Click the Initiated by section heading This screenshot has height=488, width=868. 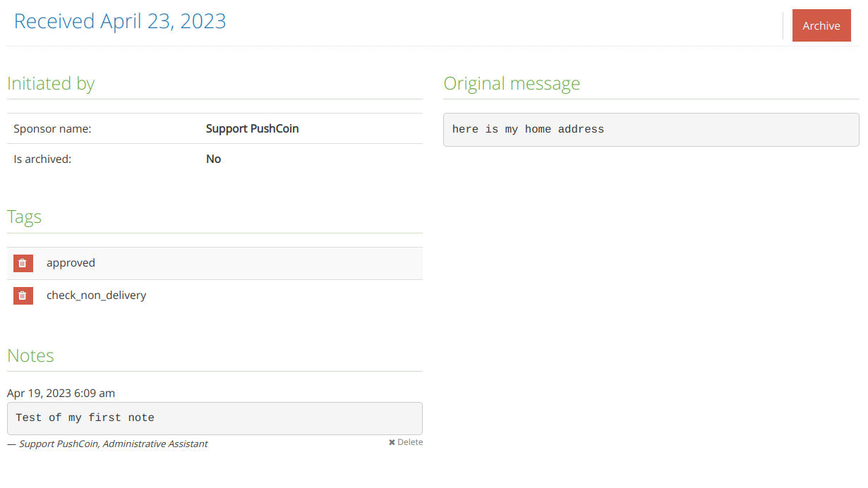click(x=51, y=83)
